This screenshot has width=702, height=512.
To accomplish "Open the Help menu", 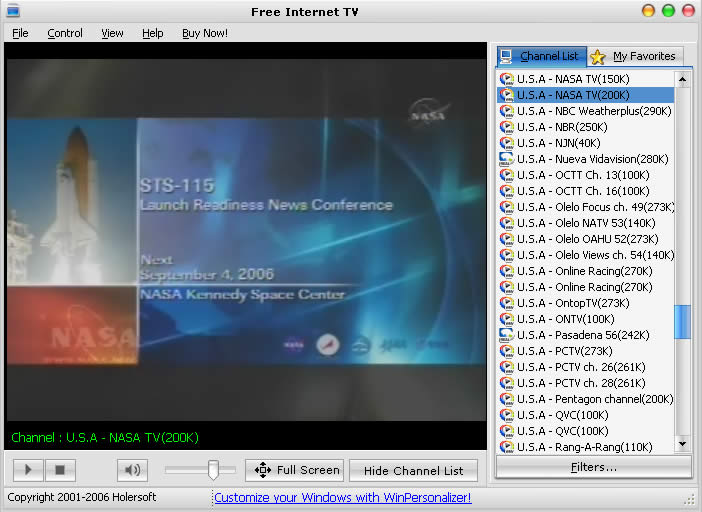I will point(152,33).
